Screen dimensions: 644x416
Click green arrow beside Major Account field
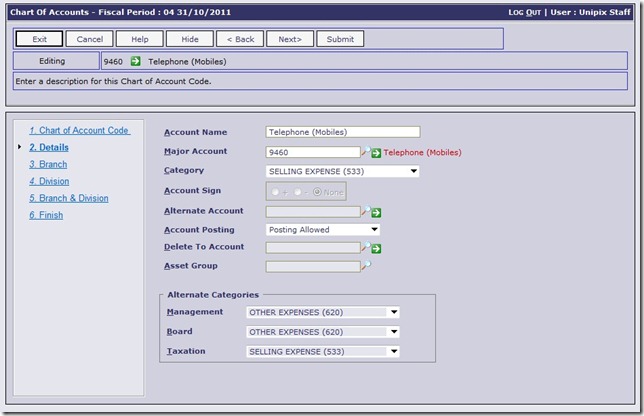(377, 153)
